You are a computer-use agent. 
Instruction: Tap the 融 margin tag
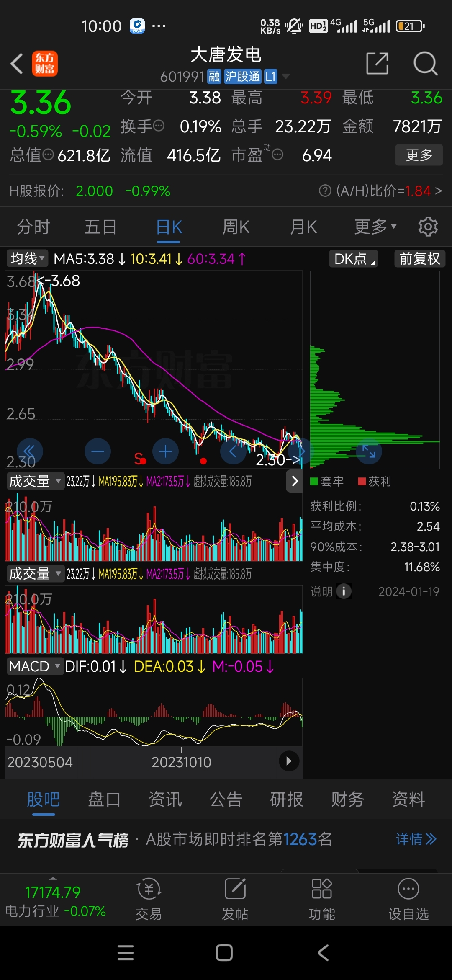[x=214, y=77]
